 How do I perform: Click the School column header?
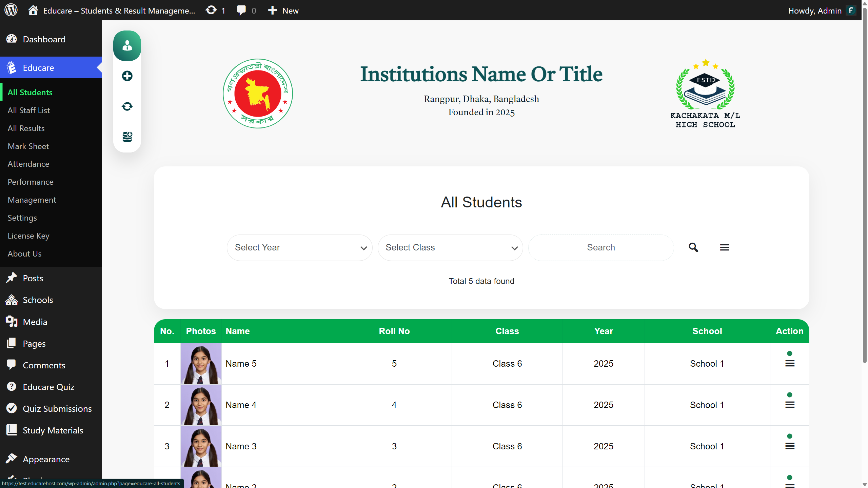[707, 331]
